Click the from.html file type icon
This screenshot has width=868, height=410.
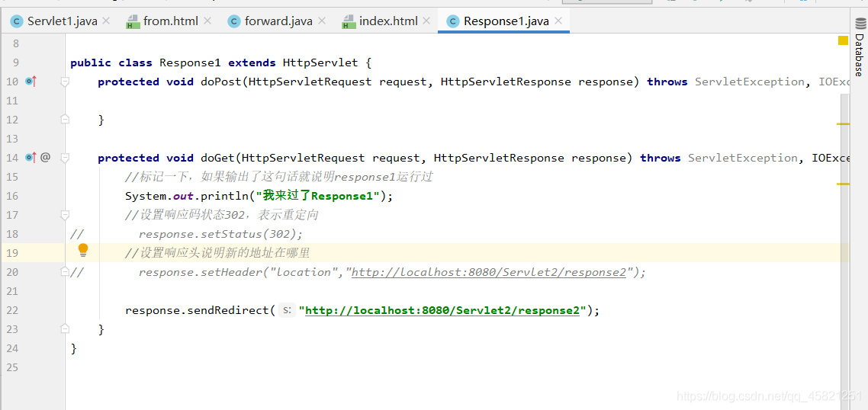[x=133, y=21]
